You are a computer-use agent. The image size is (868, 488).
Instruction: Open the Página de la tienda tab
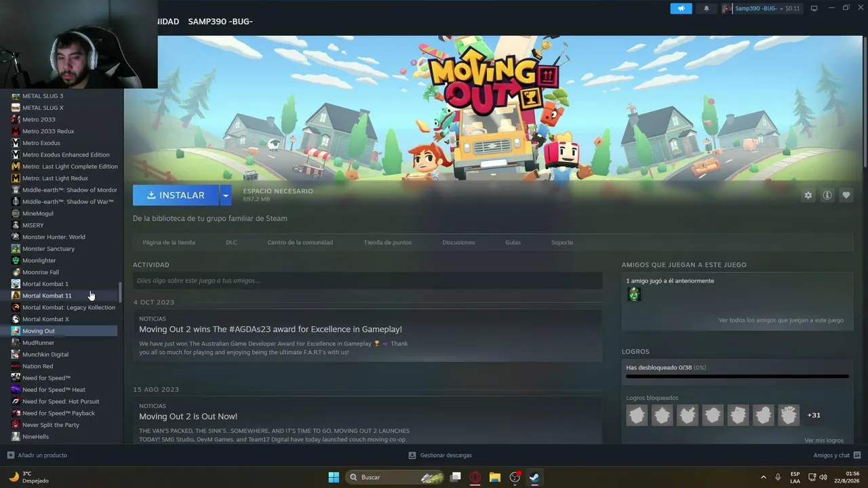tap(169, 242)
